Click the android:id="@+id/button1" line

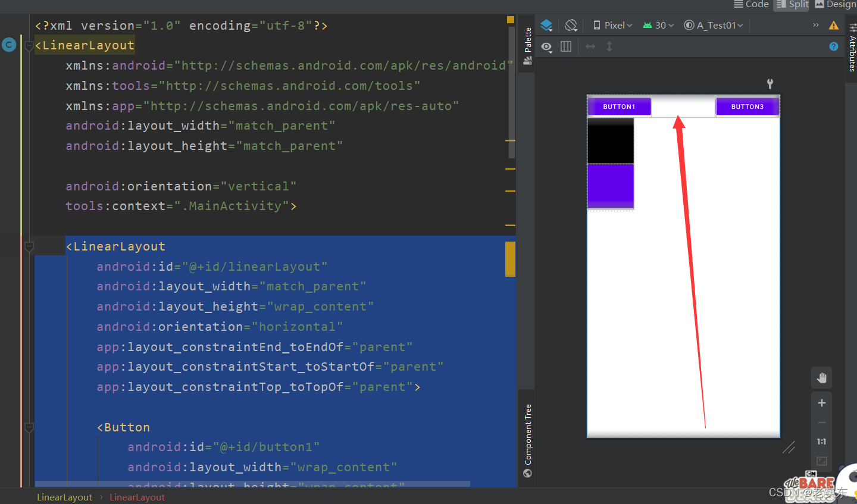pyautogui.click(x=223, y=447)
